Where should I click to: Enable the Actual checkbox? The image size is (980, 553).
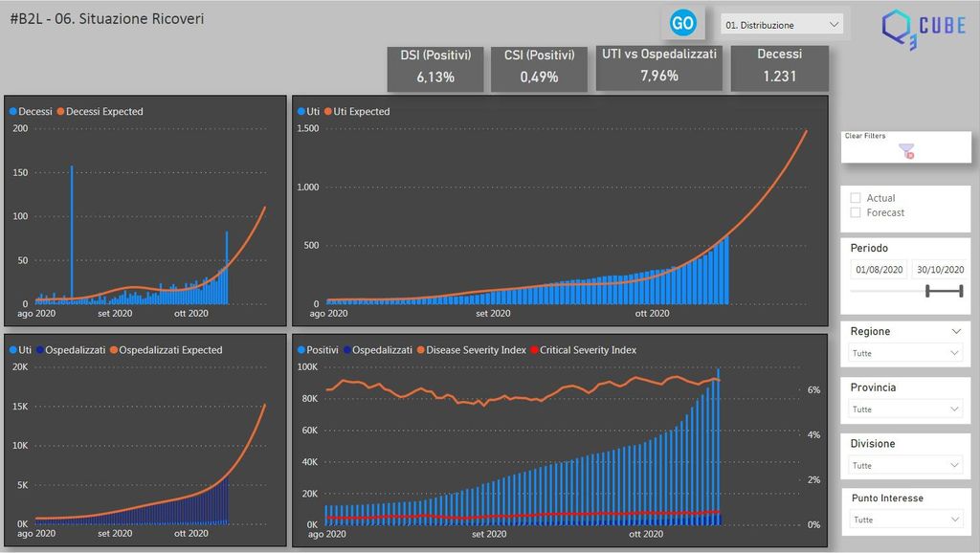tap(856, 198)
